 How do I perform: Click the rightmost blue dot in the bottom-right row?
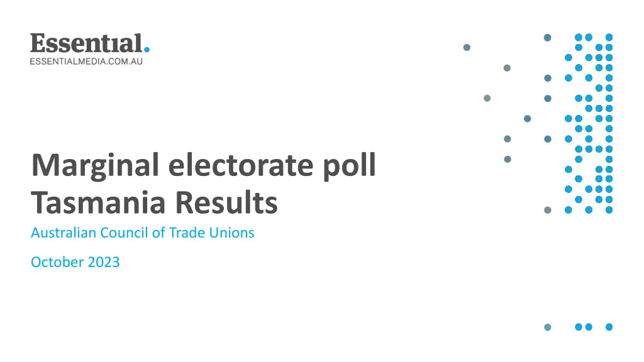pos(609,327)
